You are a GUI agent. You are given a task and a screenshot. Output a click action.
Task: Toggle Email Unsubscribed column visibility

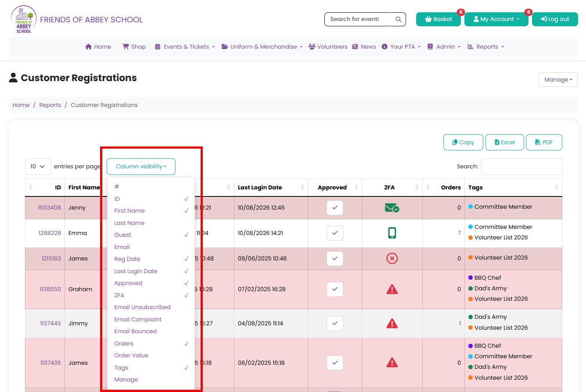pyautogui.click(x=151, y=307)
